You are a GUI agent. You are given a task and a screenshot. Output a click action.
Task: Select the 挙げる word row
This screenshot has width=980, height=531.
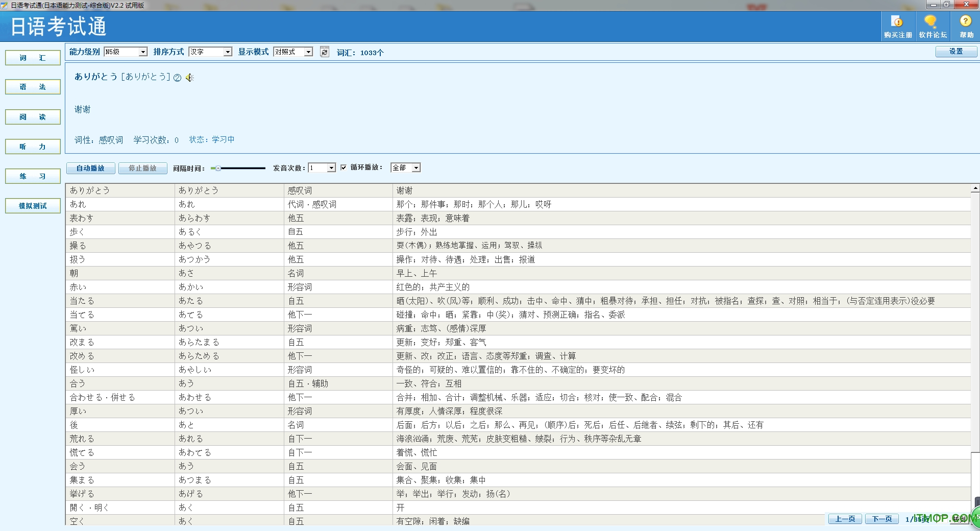coord(518,494)
